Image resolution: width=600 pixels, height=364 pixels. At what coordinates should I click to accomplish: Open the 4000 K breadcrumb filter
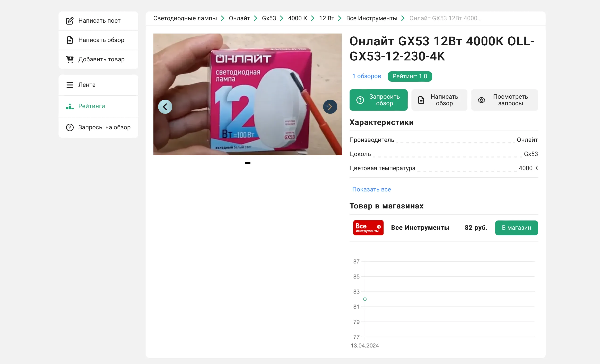click(x=297, y=18)
